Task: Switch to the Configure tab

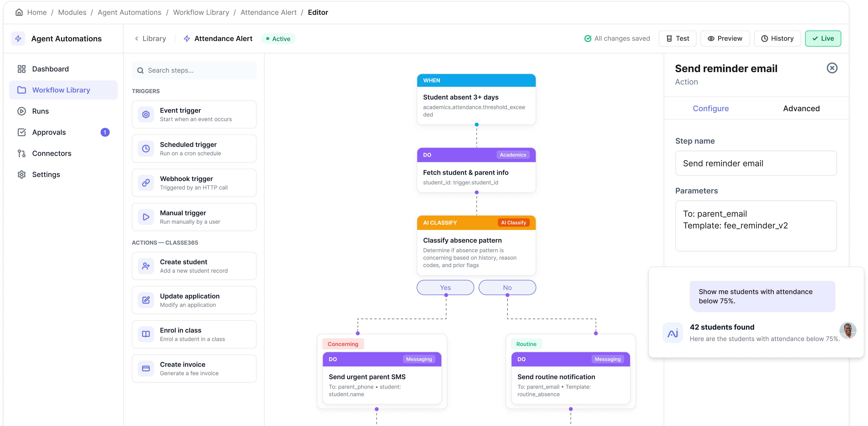Action: click(711, 108)
